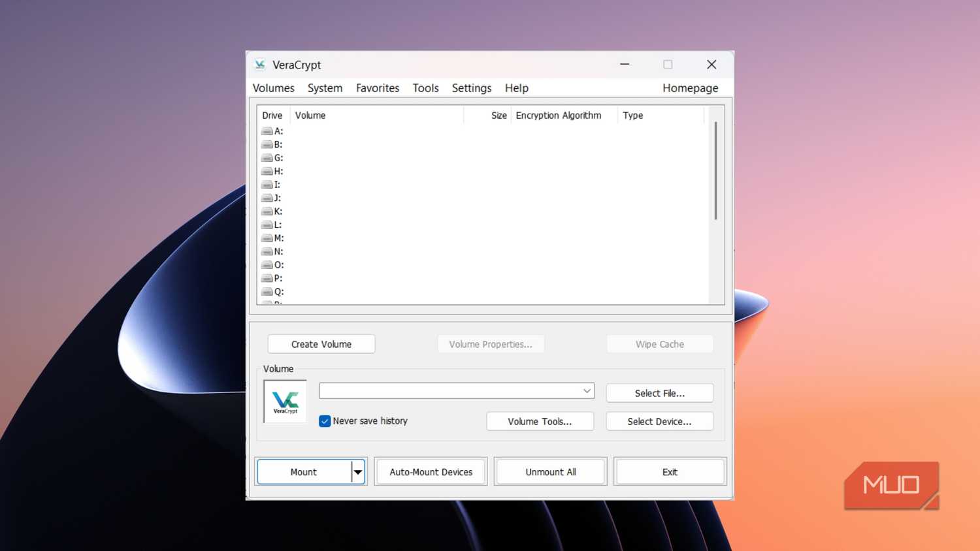
Task: Click Auto-Mount Devices button
Action: (x=431, y=472)
